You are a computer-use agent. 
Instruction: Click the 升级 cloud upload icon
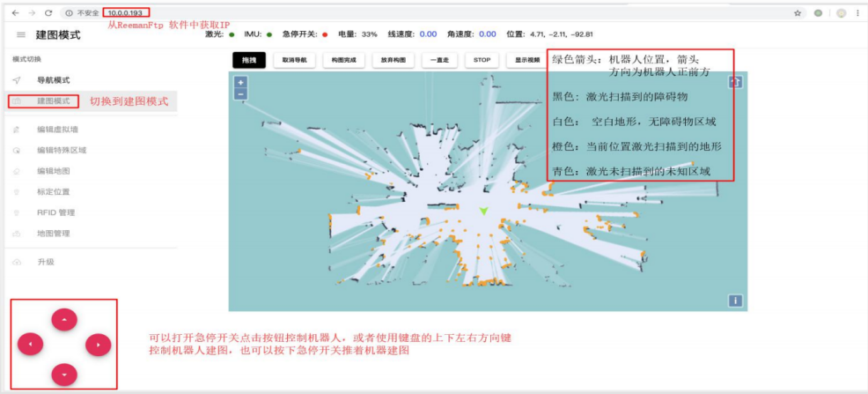point(17,262)
